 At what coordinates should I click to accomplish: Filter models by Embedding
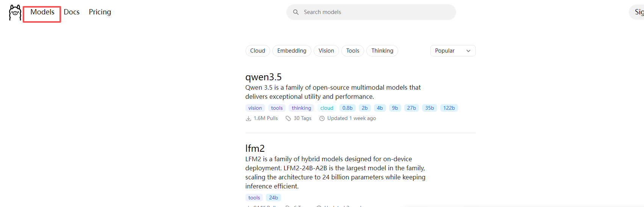click(x=292, y=51)
